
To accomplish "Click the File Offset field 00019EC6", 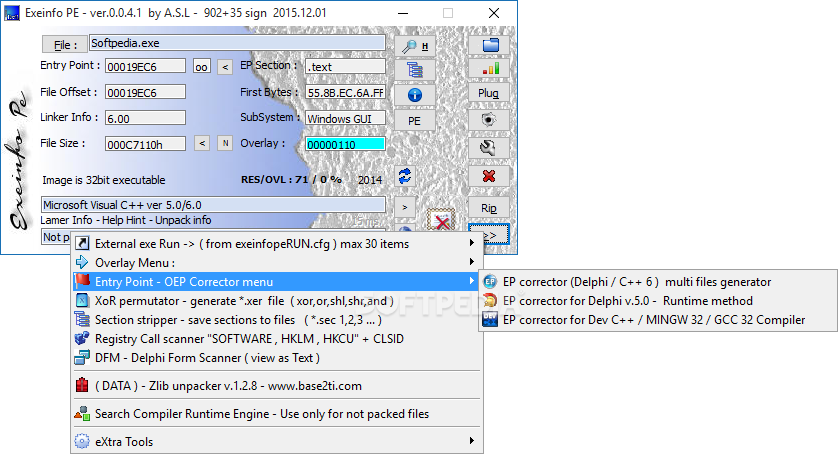I will point(145,92).
